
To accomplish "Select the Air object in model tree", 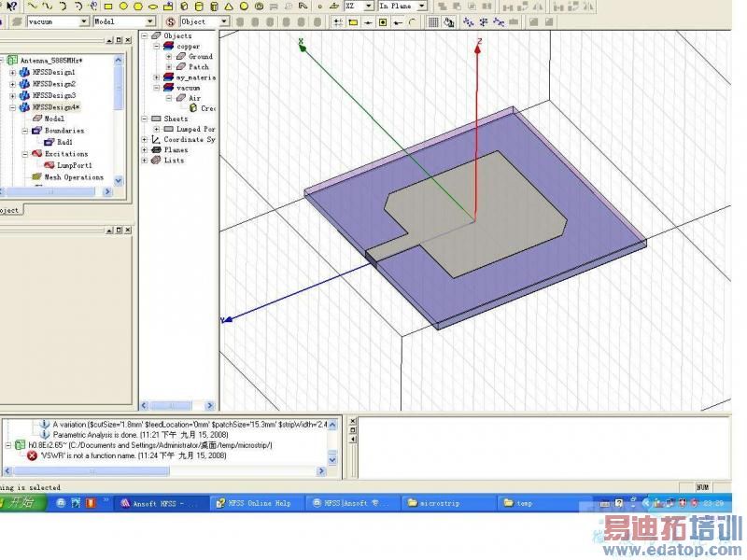I will pos(194,98).
